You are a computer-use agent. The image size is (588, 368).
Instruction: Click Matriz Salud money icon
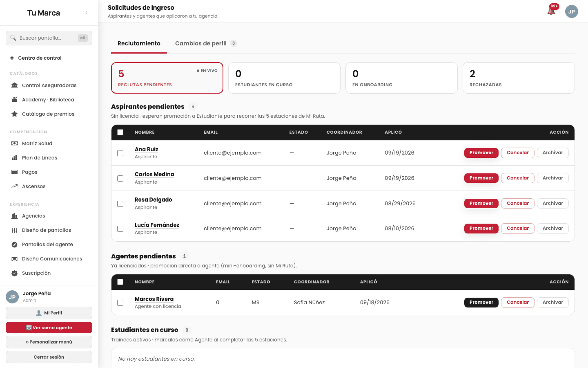[14, 144]
